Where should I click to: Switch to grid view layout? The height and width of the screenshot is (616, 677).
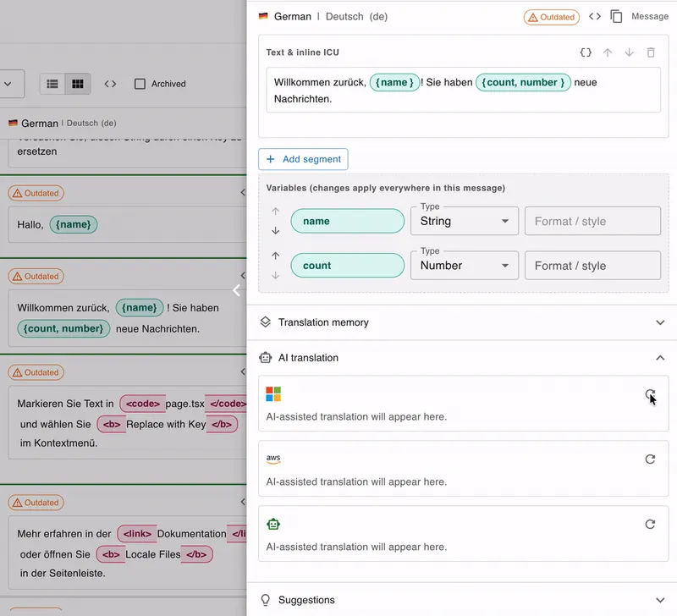coord(78,84)
